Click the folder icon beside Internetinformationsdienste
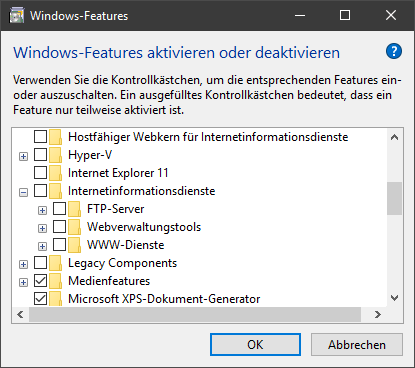This screenshot has width=415, height=368. 55,191
